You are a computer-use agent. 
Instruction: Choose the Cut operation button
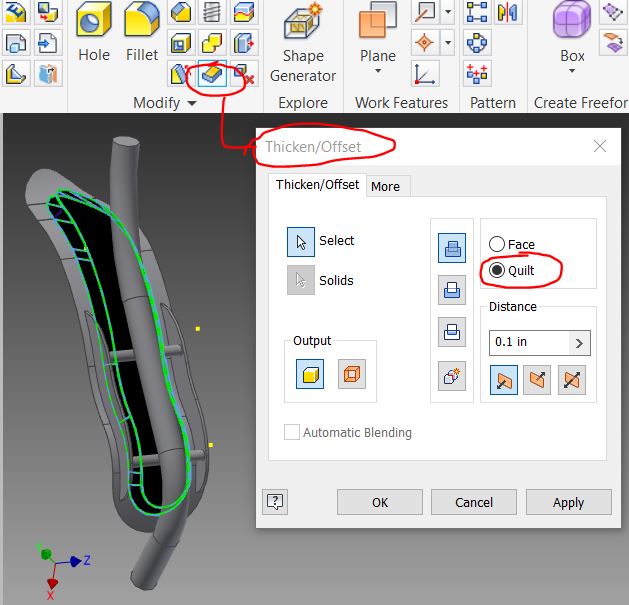point(452,290)
